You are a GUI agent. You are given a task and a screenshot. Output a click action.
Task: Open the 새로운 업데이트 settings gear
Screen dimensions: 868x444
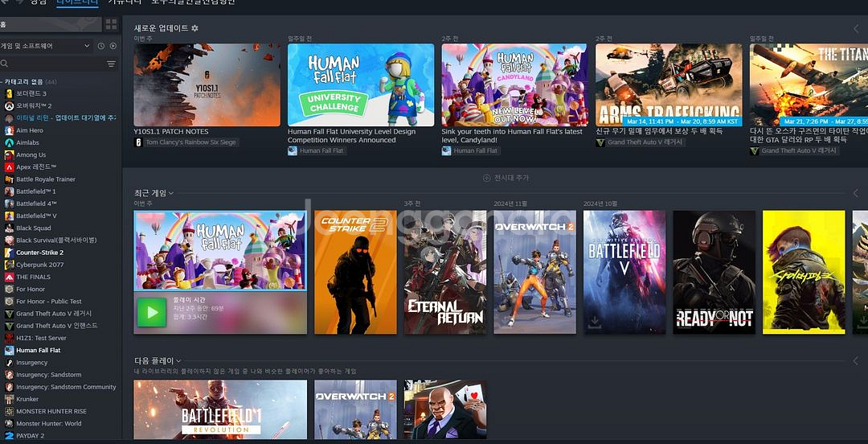click(x=194, y=27)
